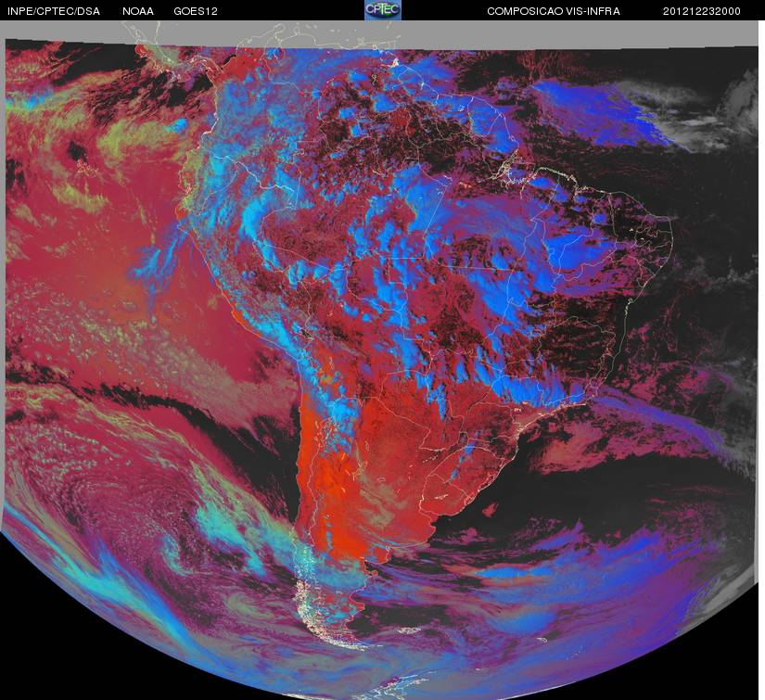Click the 201212232000 timestamp

click(x=702, y=11)
